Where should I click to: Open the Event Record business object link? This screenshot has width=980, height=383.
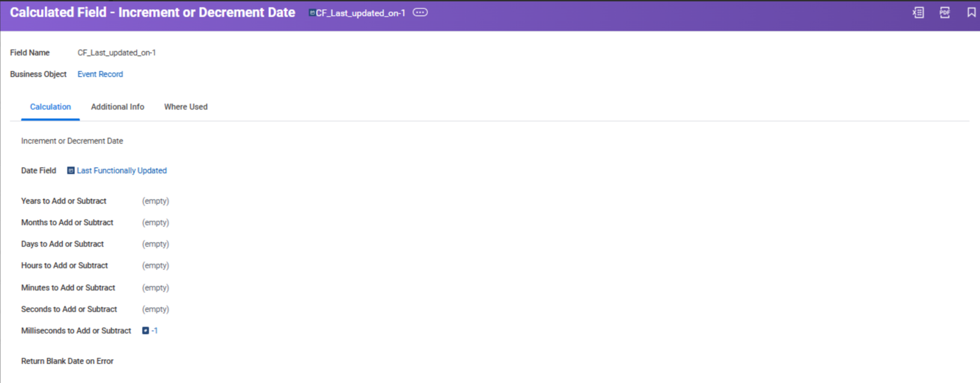100,74
